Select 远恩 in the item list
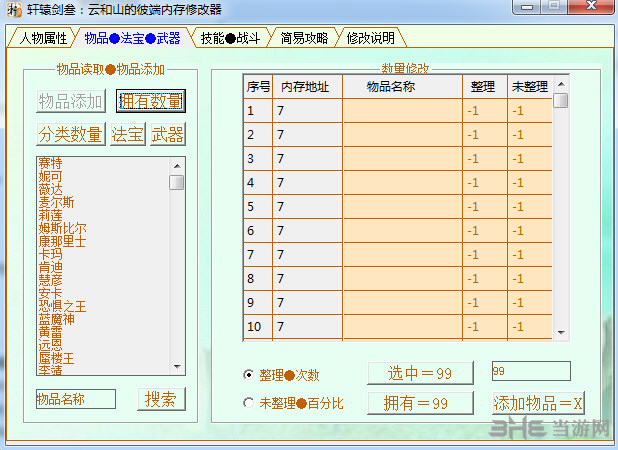 [x=50, y=345]
